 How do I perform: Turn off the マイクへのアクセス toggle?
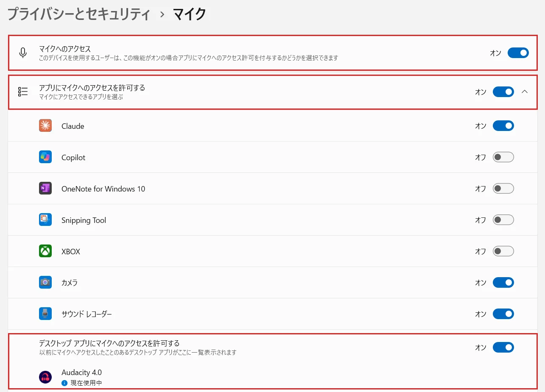pos(518,53)
